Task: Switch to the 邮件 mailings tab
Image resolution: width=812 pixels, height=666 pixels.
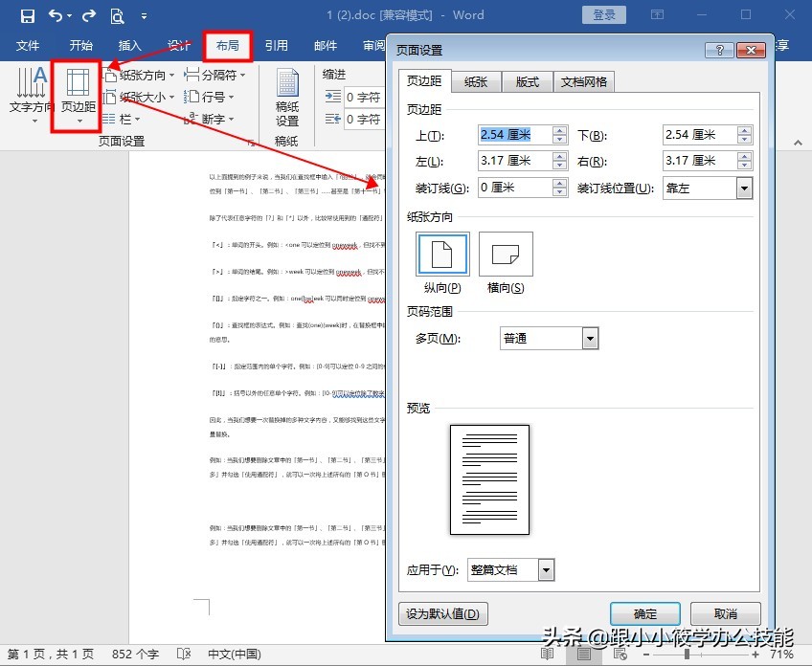Action: (x=326, y=46)
